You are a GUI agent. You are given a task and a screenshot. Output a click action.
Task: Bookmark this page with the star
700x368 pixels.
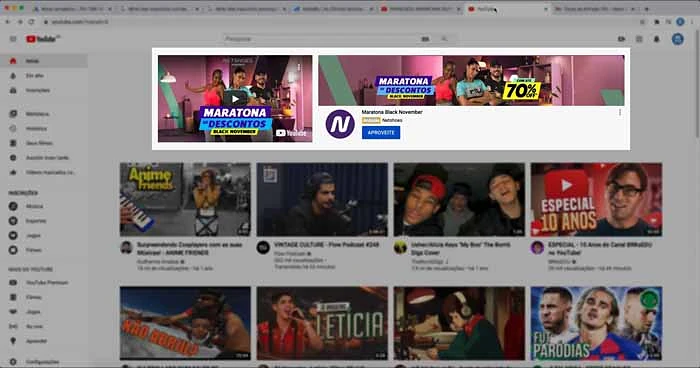tap(642, 21)
